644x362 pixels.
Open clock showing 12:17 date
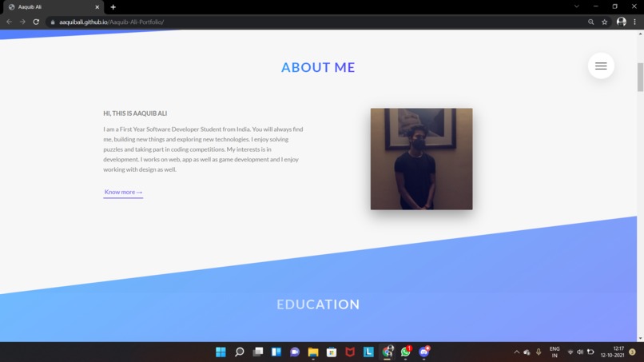pos(612,352)
